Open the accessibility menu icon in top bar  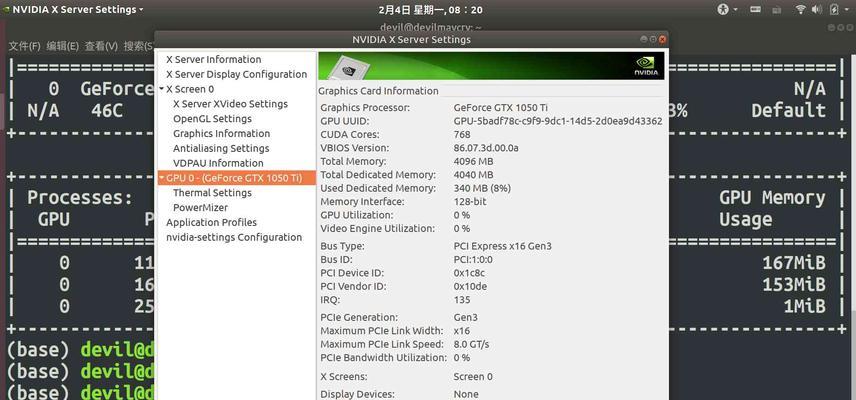coord(723,9)
